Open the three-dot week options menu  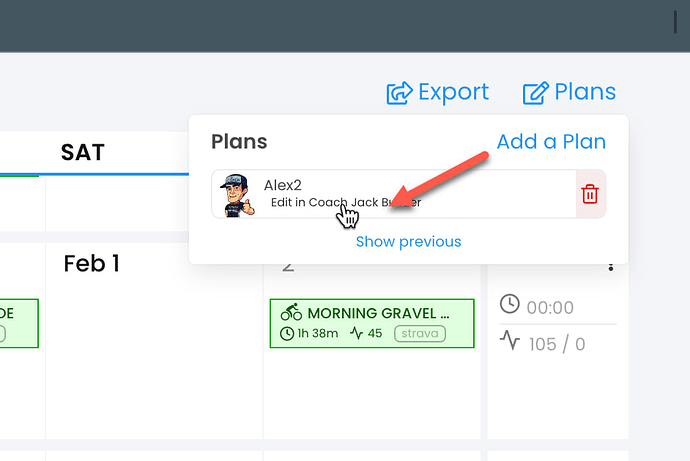pyautogui.click(x=611, y=266)
